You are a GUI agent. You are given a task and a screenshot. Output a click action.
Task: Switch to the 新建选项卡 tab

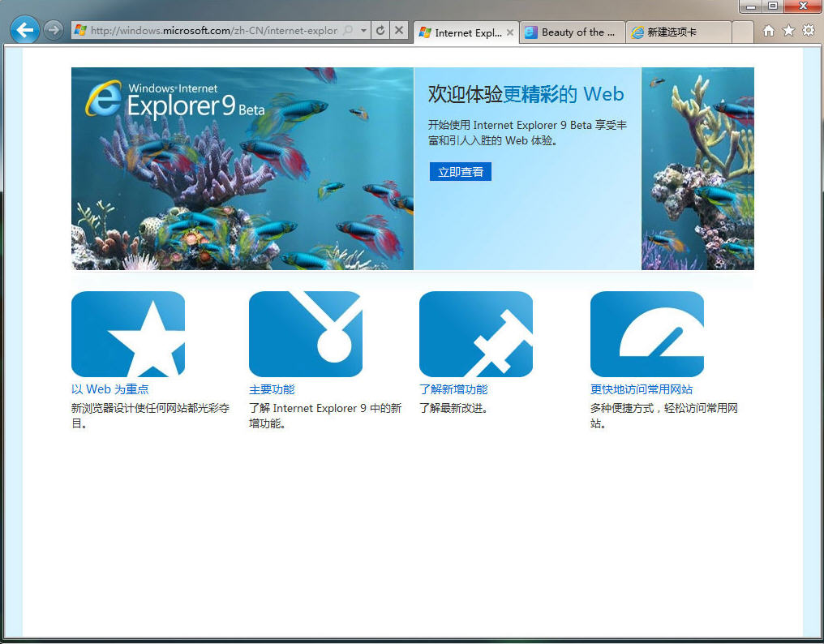678,32
